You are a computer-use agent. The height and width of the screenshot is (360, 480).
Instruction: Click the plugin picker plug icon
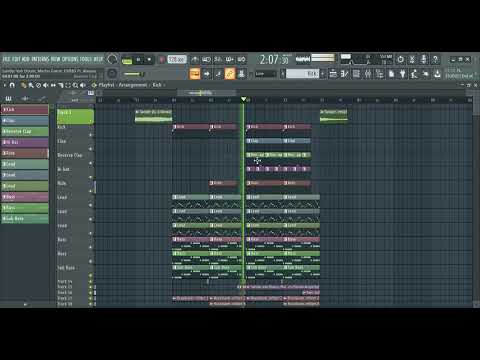pyautogui.click(x=402, y=74)
